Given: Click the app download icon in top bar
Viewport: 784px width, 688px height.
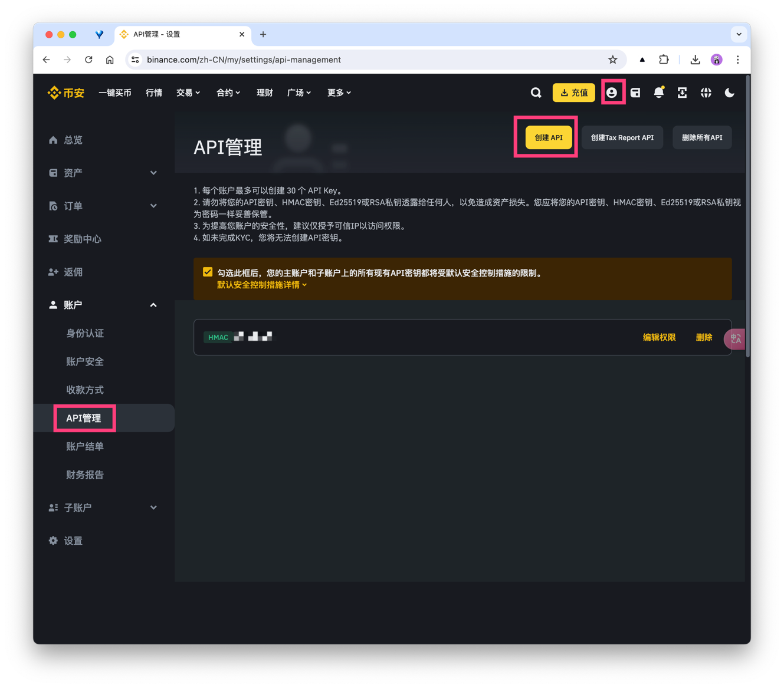Looking at the screenshot, I should (x=682, y=93).
